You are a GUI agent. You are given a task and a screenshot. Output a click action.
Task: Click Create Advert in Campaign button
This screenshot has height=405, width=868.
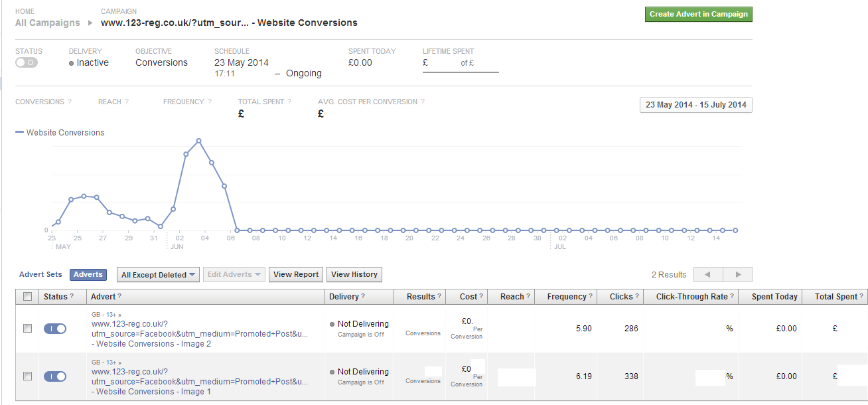pos(699,15)
